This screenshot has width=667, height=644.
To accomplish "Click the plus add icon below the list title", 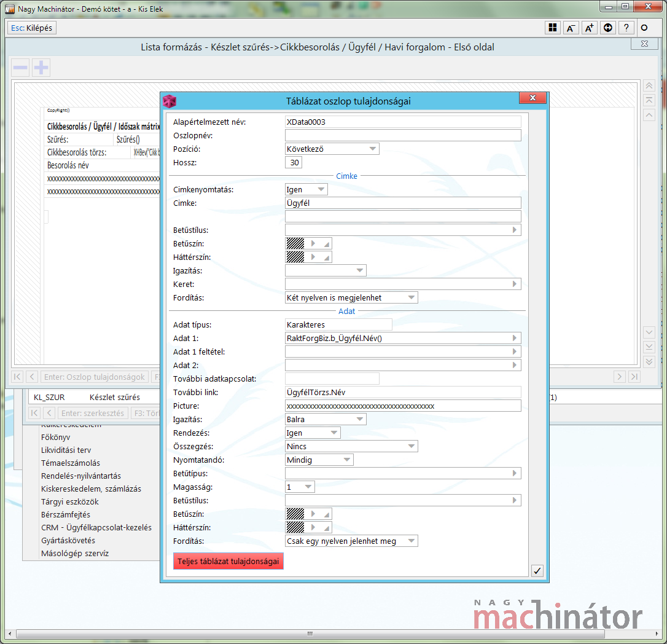I will pyautogui.click(x=41, y=67).
